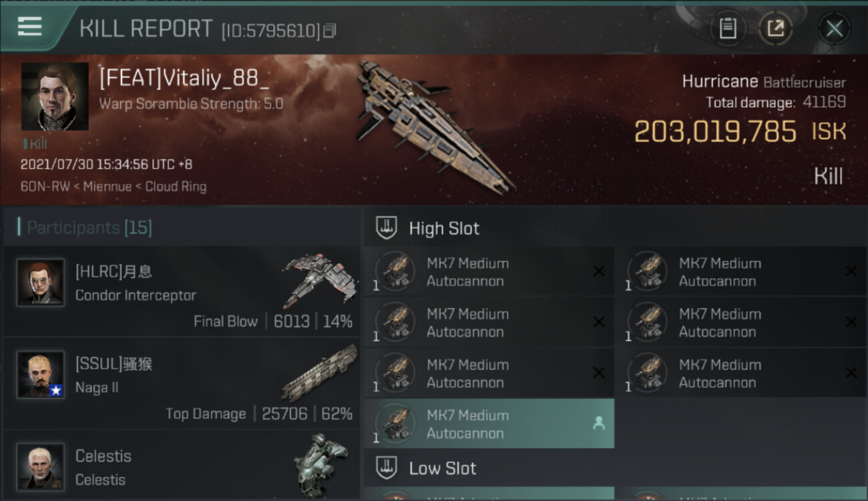The image size is (868, 501).
Task: Open the hamburger menu icon
Action: coord(29,27)
